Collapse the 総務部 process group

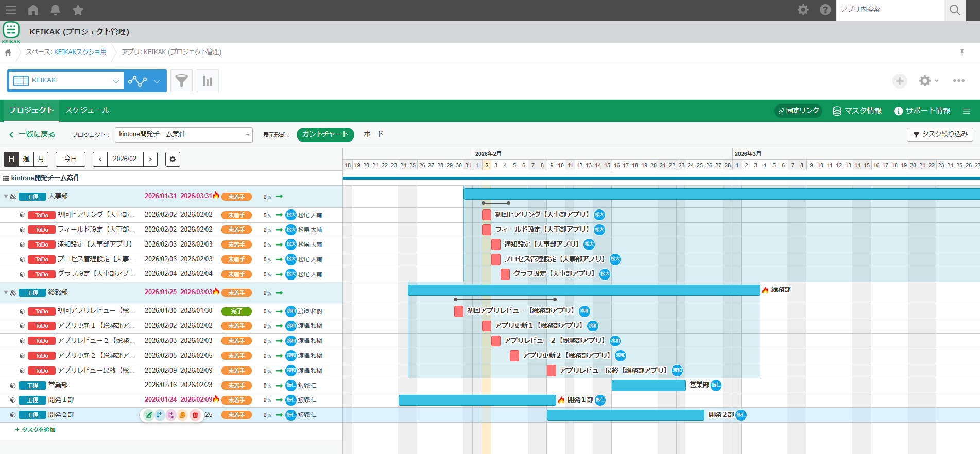(6, 292)
